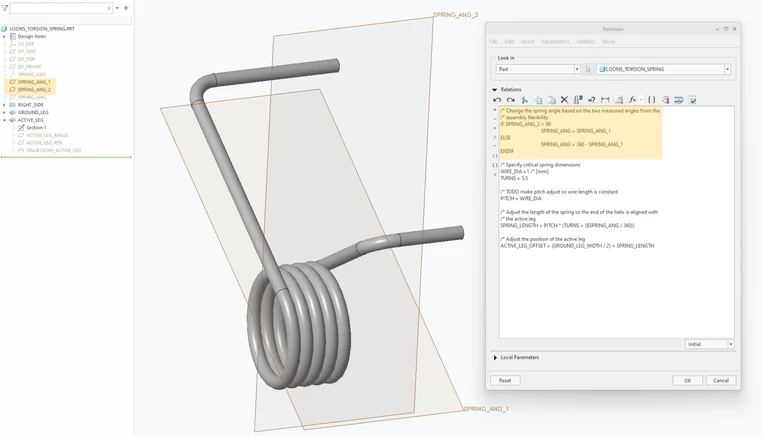Delete selected relations with X icon
762x436 pixels.
pyautogui.click(x=564, y=100)
